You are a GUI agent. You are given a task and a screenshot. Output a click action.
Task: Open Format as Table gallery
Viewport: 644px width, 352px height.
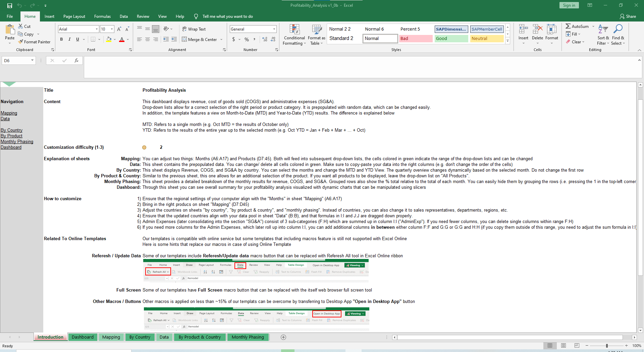[x=317, y=35]
